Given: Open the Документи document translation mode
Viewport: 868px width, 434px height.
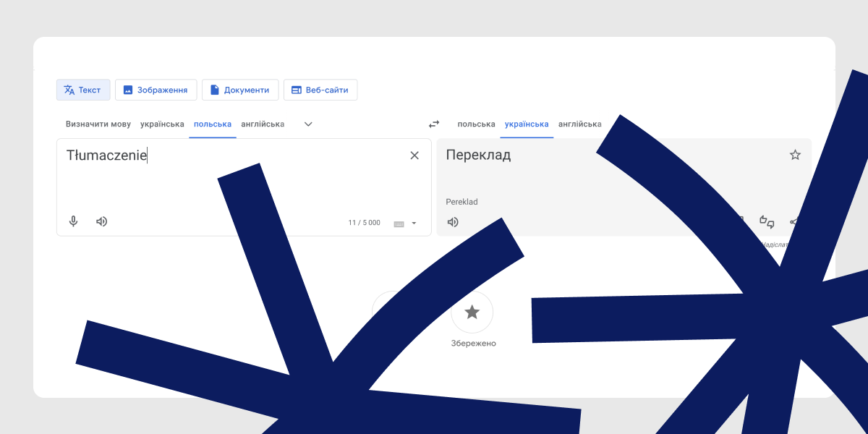Looking at the screenshot, I should point(240,90).
